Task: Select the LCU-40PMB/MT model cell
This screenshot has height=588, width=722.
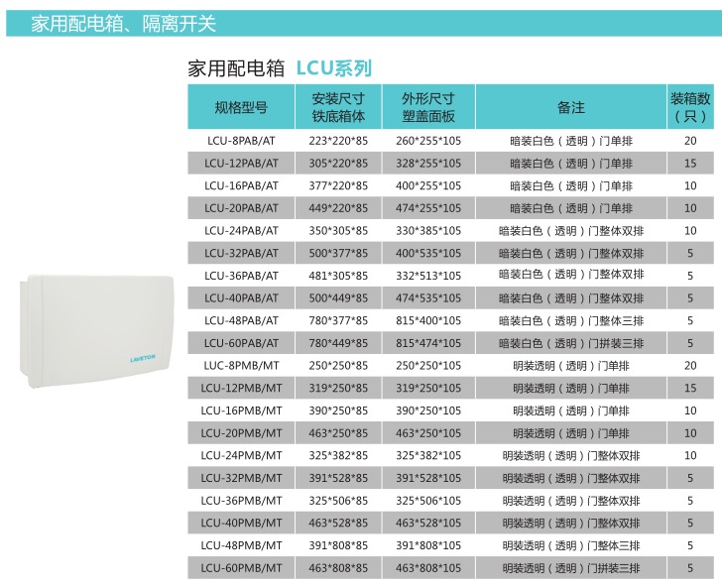Action: [241, 524]
